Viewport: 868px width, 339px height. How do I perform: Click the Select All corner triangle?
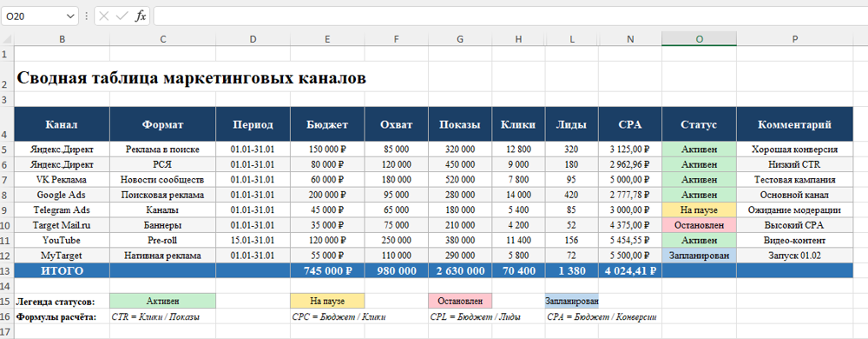(x=7, y=39)
